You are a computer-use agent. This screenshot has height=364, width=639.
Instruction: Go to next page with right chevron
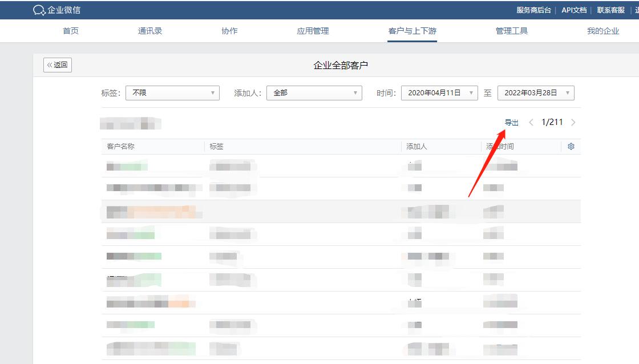point(573,122)
